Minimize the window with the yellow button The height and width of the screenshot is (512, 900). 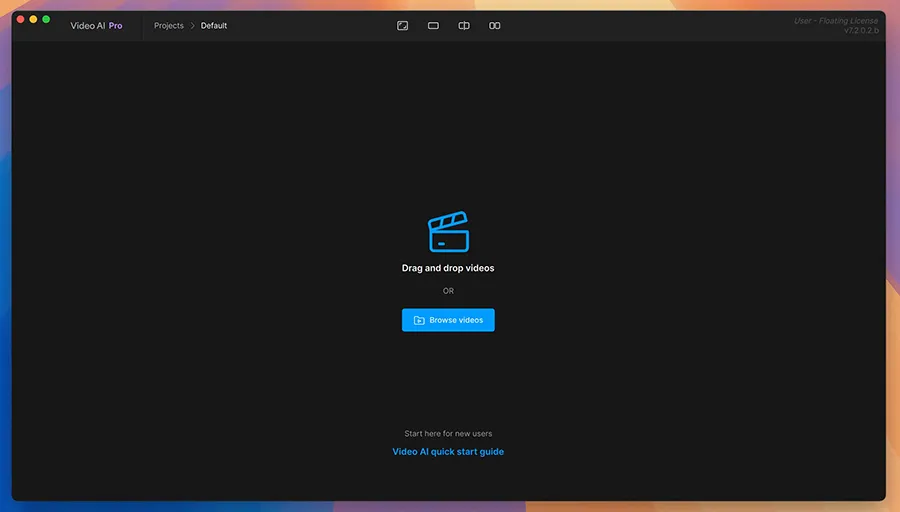[33, 20]
